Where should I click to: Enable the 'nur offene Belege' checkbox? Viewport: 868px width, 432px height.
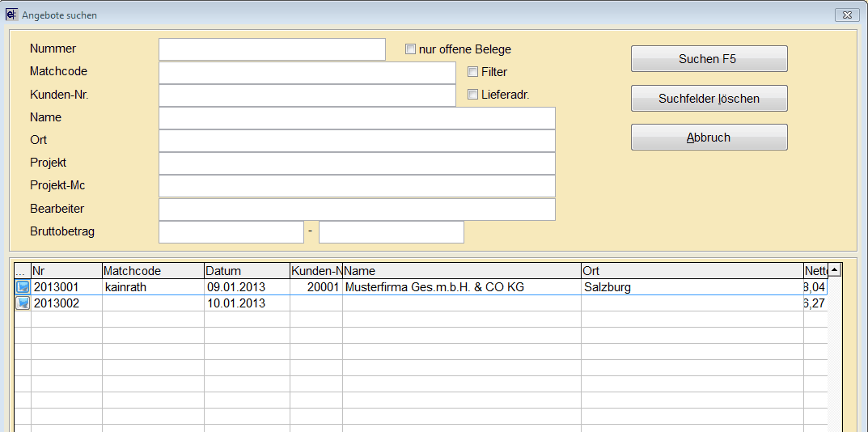411,49
